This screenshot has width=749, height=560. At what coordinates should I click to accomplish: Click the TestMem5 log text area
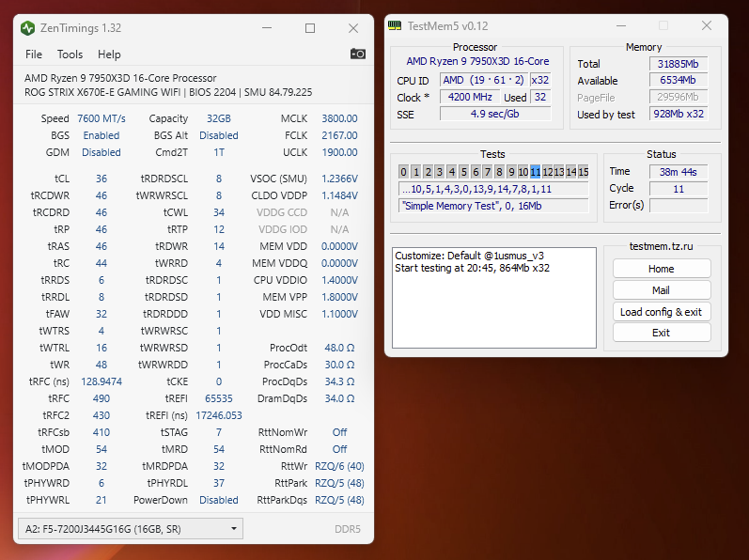[x=494, y=298]
